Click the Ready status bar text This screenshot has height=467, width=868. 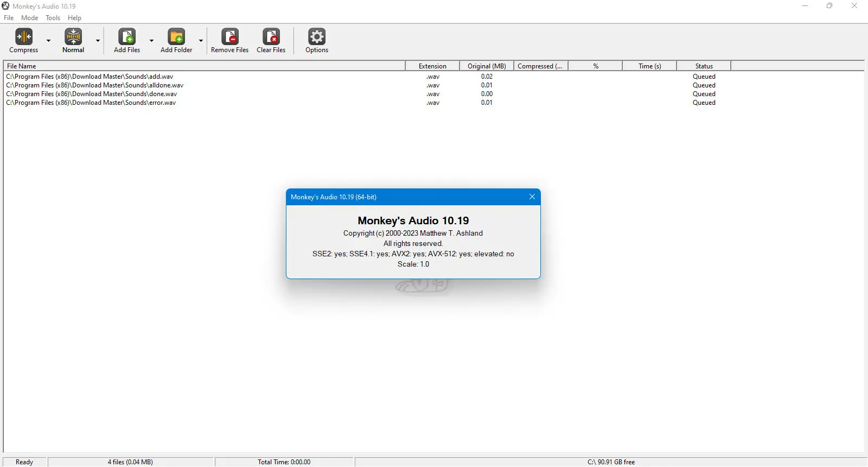click(x=24, y=462)
